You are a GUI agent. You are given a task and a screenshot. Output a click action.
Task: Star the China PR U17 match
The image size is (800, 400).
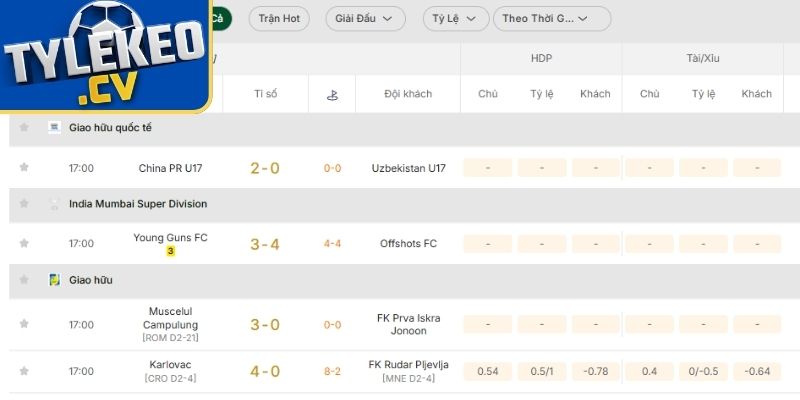point(24,168)
